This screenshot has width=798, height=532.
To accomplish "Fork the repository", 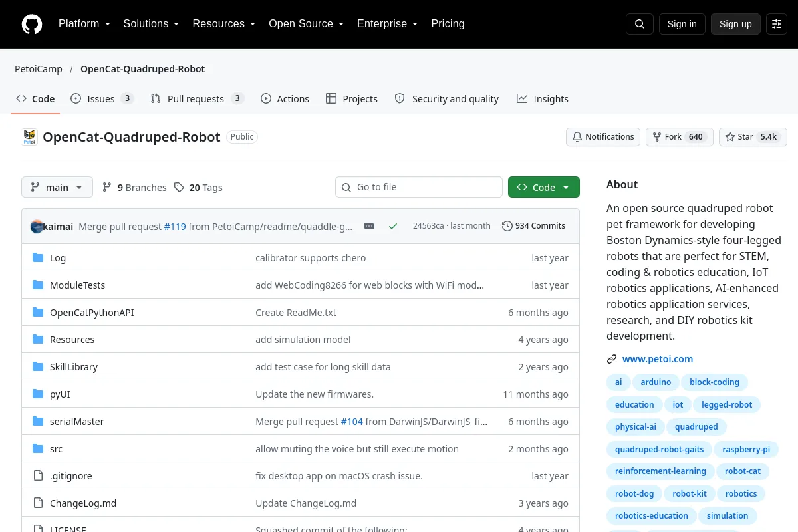I will click(x=680, y=137).
